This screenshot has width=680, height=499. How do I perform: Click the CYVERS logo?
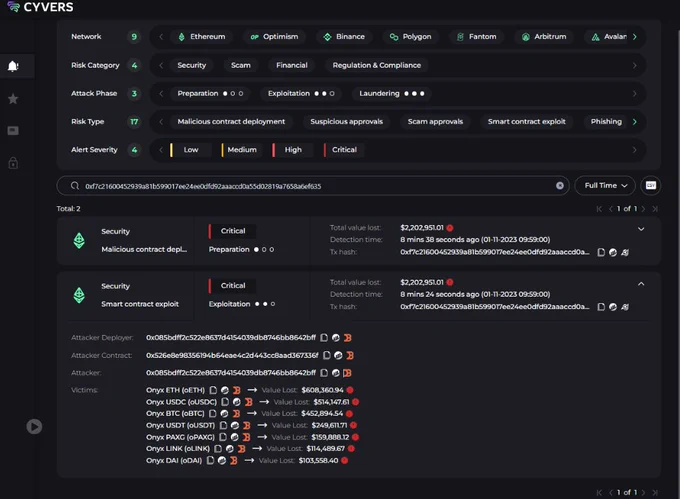click(x=41, y=7)
